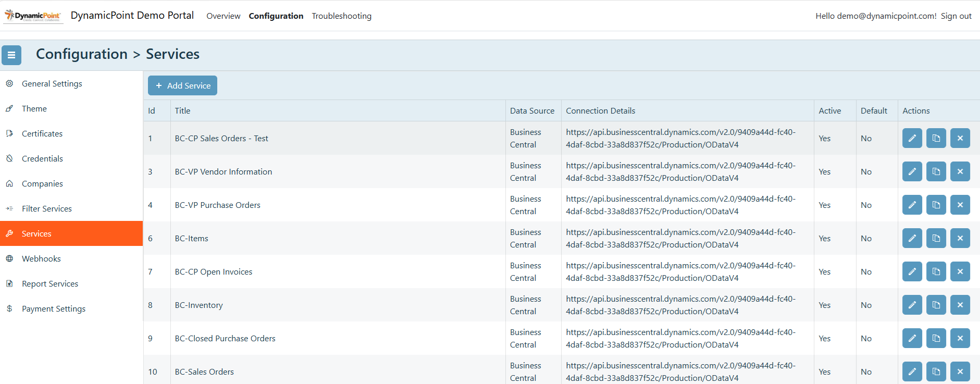
Task: Edit the BC-Items service
Action: [x=912, y=238]
